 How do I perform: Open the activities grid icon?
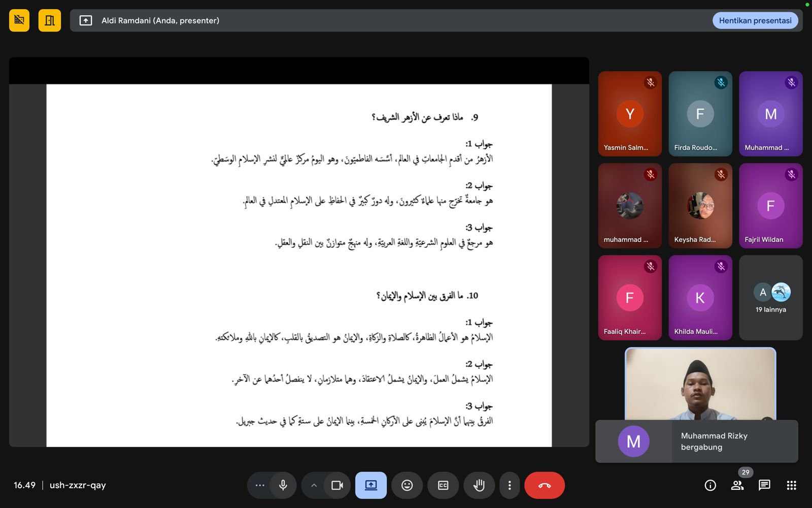click(x=791, y=485)
